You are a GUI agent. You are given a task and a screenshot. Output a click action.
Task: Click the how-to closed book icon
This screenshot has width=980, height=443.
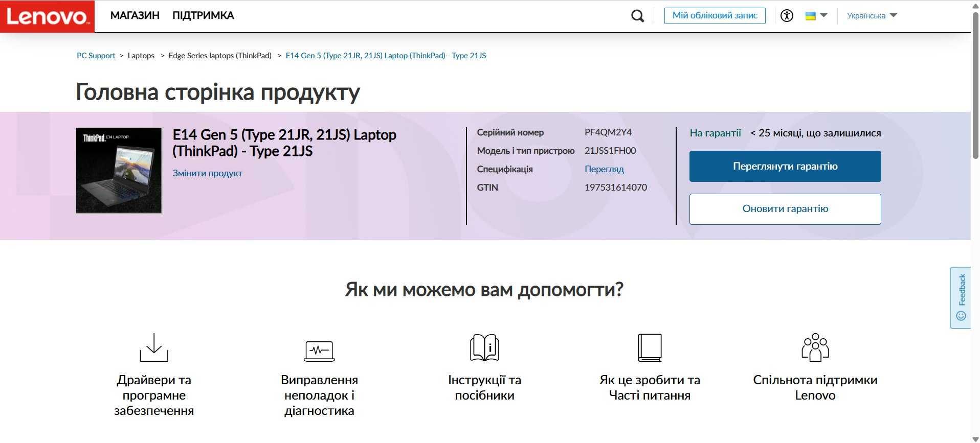pyautogui.click(x=650, y=347)
